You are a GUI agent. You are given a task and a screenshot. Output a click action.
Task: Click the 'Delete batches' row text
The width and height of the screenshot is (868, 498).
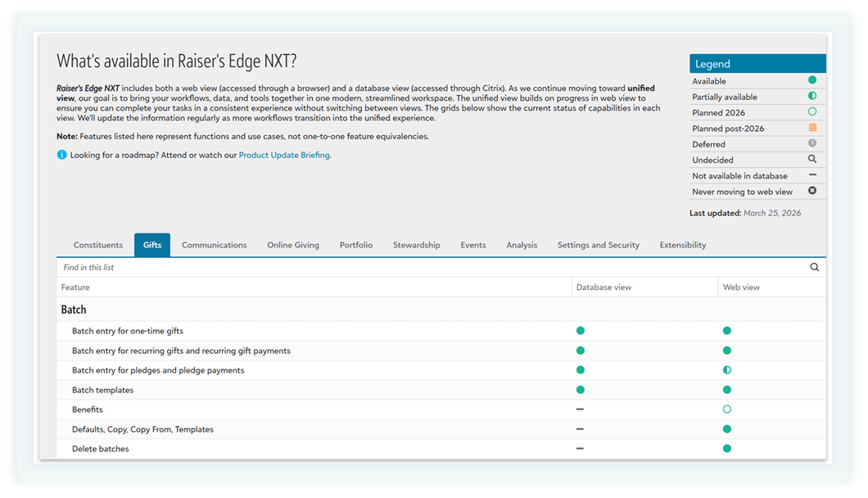(x=100, y=449)
